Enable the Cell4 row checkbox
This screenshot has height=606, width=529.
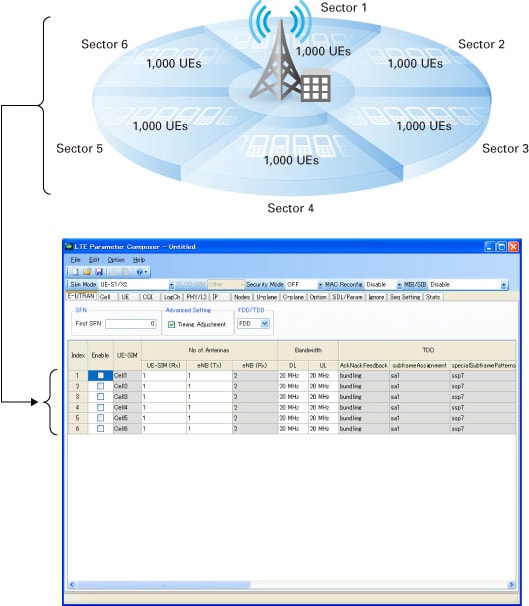pos(101,407)
